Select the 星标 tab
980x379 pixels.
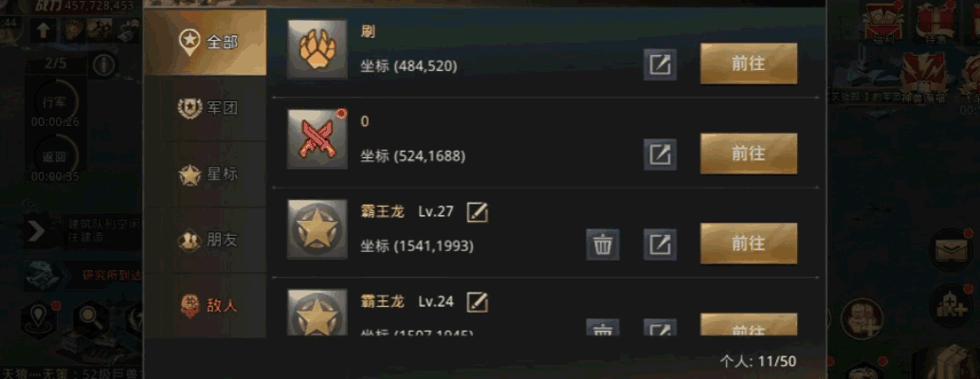pos(207,174)
